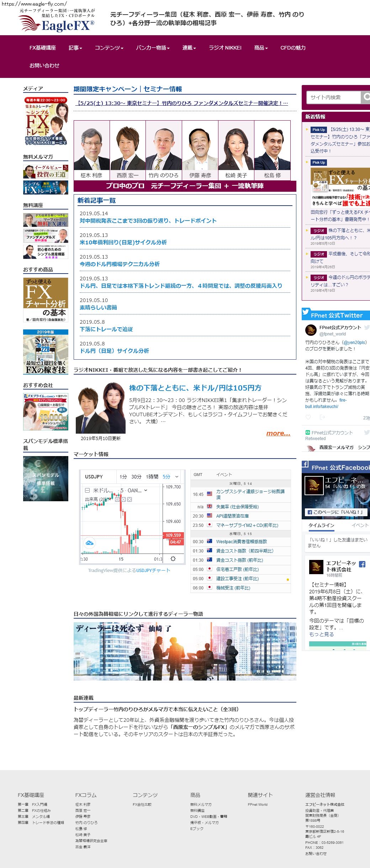
Task: Click FPnet Twitter account avatar
Action: [311, 330]
